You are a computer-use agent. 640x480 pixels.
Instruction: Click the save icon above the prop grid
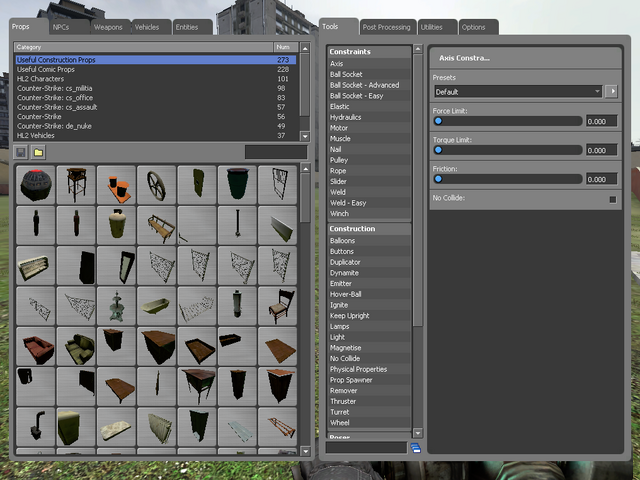click(x=20, y=152)
